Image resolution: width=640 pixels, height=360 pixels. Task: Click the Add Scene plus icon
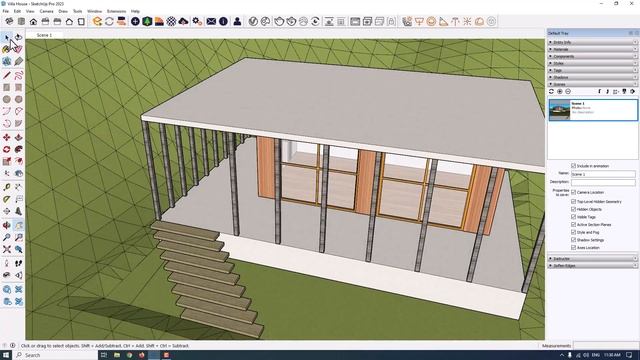pyautogui.click(x=560, y=92)
